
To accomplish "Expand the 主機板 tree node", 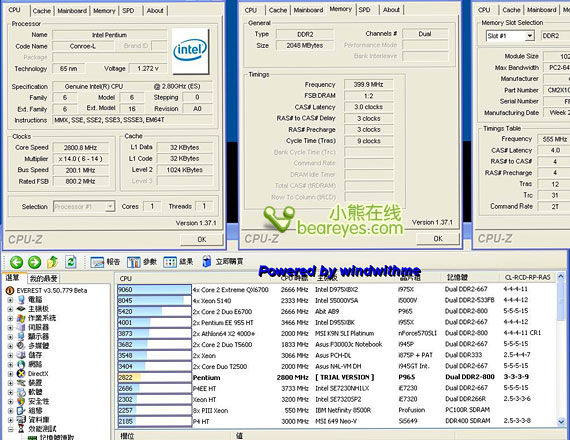I will 10,309.
